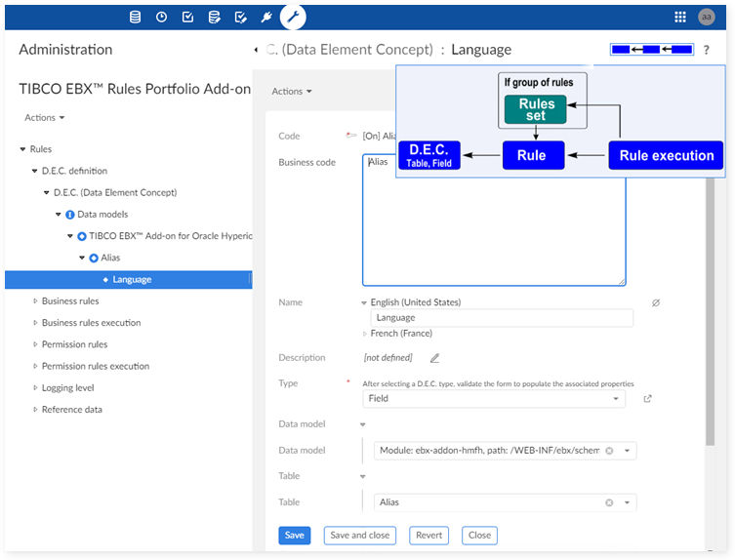Open form Actions dropdown menu
Screen dimensions: 735x560
[x=292, y=92]
